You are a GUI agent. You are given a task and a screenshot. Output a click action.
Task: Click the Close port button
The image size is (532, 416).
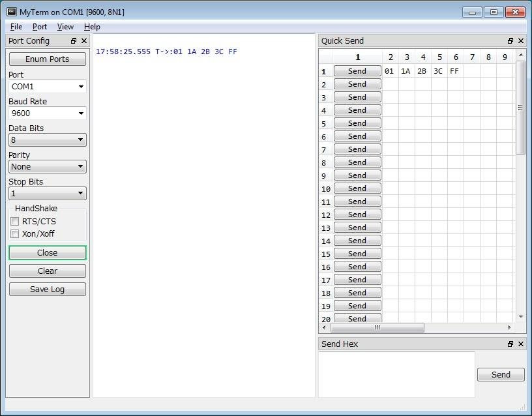(48, 253)
